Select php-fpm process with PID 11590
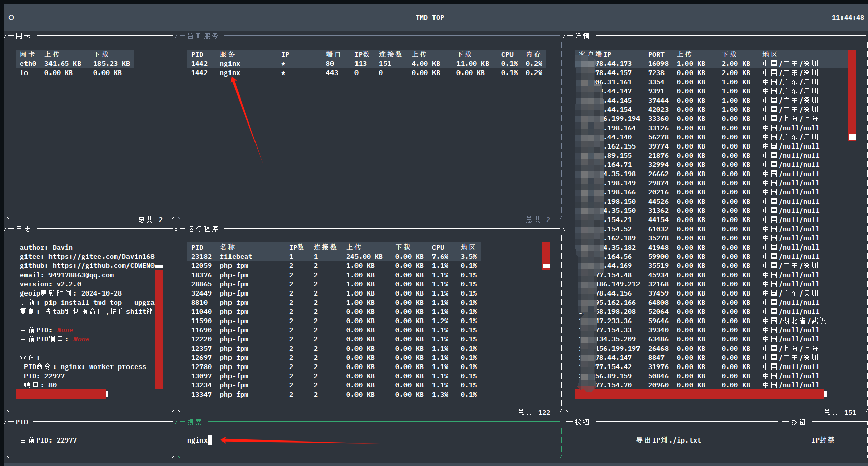Screen dimensions: 868x466 tap(334, 321)
